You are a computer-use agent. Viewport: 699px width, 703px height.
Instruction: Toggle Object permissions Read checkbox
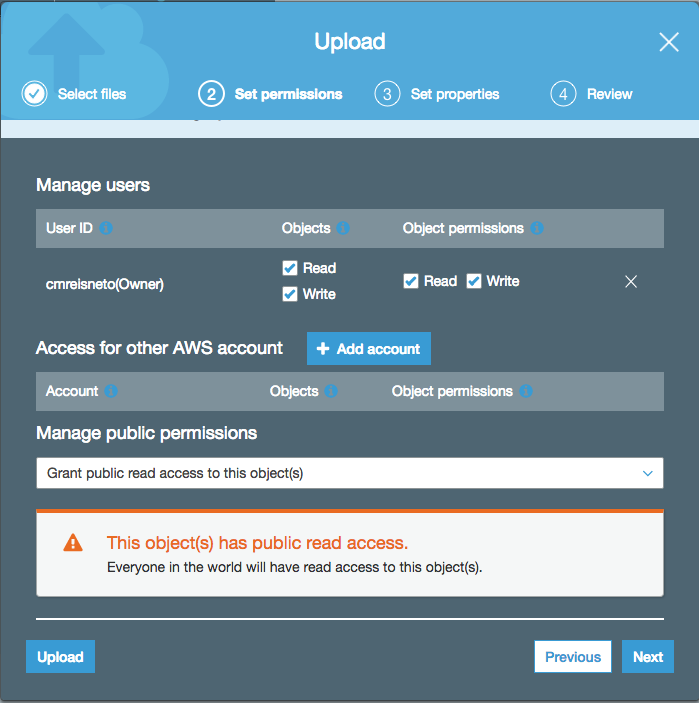[x=411, y=281]
